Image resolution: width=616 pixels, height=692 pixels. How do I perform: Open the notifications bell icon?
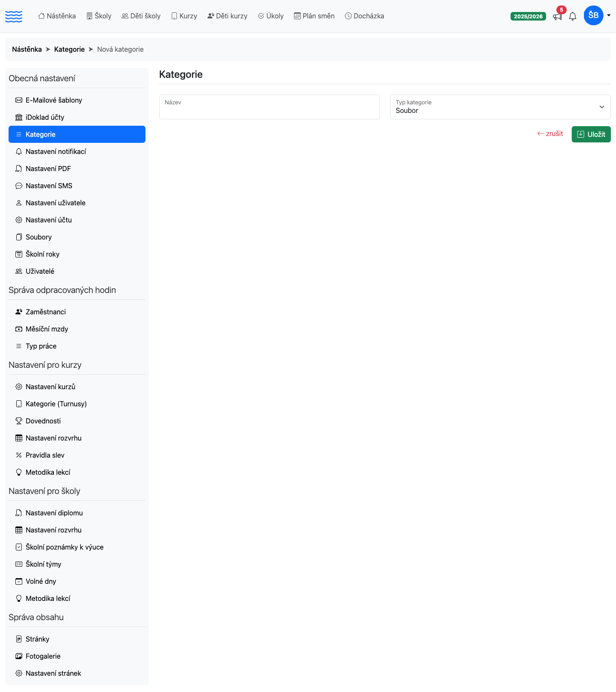click(x=573, y=17)
